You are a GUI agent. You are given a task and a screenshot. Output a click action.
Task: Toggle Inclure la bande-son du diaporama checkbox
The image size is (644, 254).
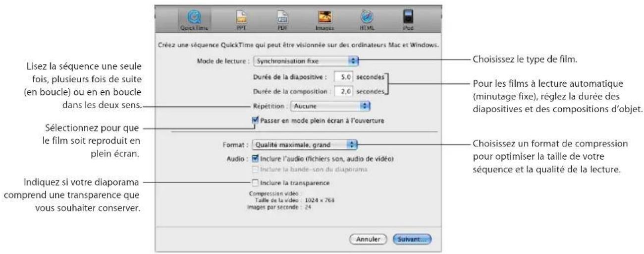[x=255, y=170]
